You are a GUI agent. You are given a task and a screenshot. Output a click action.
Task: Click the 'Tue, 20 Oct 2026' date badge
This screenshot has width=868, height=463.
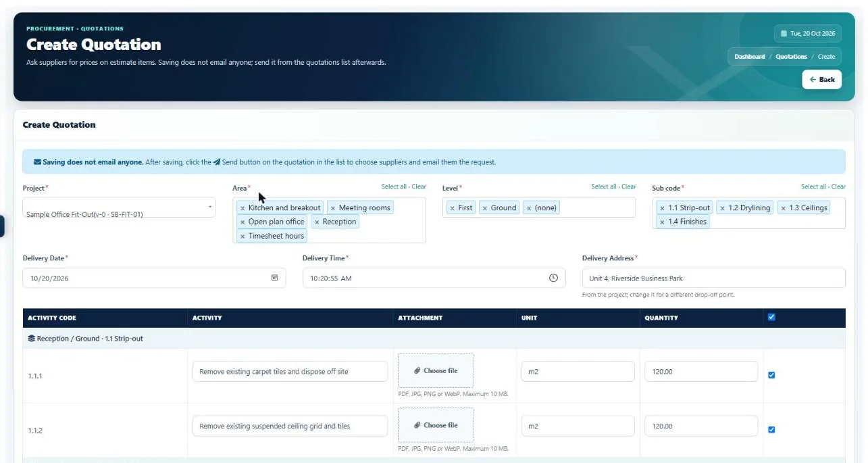(x=808, y=33)
